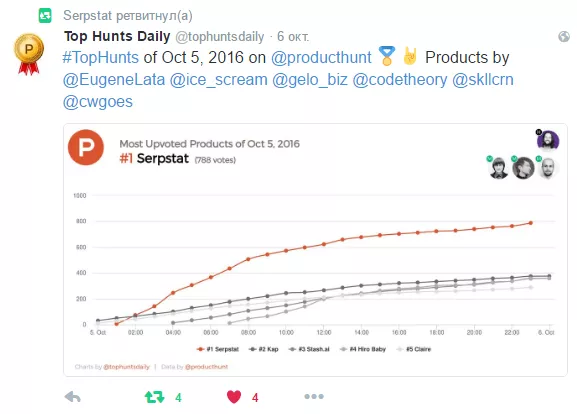577x414 pixels.
Task: Open the @producthunt mention link
Action: pos(321,57)
